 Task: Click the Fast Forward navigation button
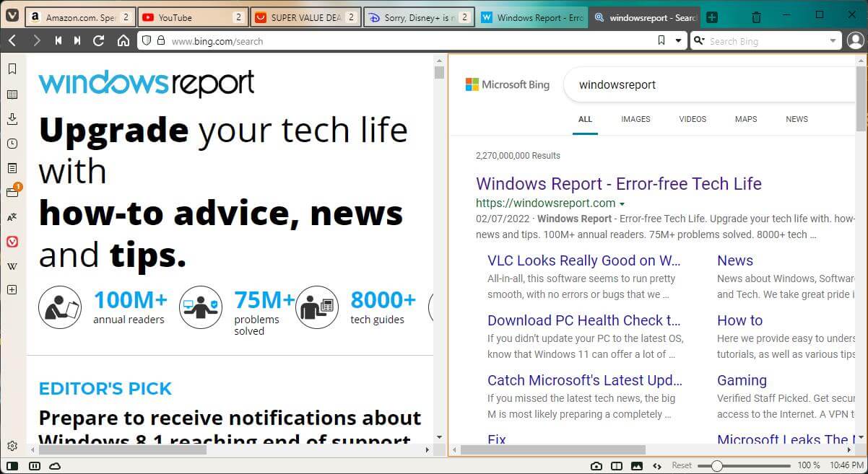[77, 41]
